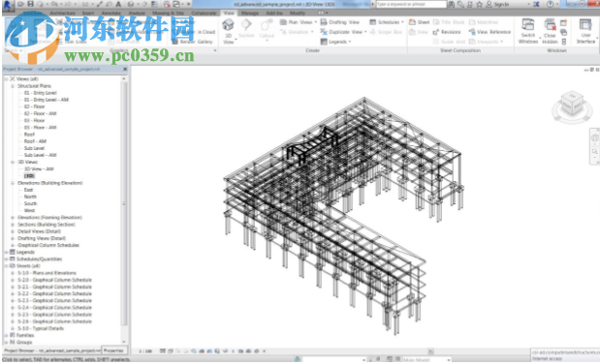
Task: Click the Revisions icon
Action: [436, 32]
